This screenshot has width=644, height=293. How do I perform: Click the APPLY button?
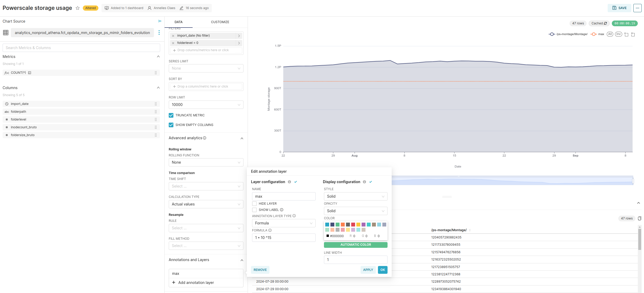coord(368,270)
